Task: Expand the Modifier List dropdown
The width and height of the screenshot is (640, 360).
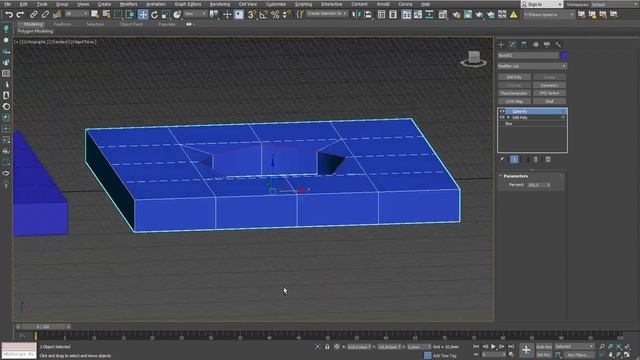Action: (532, 66)
